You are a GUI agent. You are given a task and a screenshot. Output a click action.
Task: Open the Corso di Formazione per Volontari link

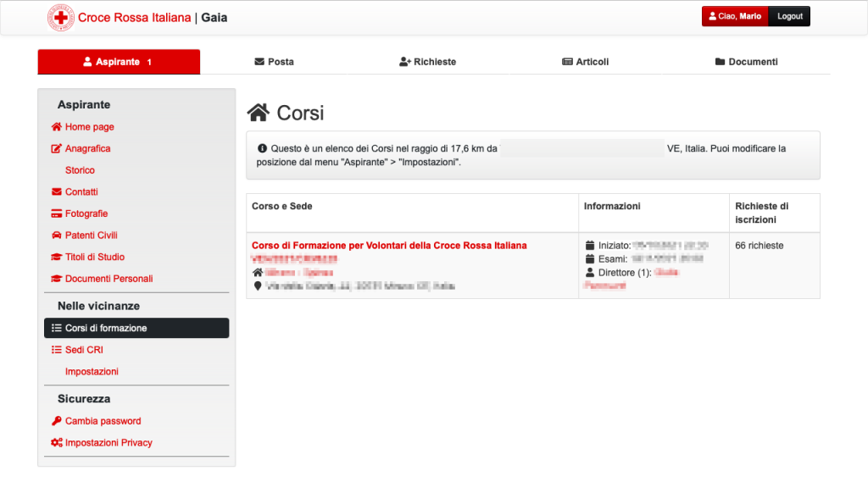tap(389, 246)
